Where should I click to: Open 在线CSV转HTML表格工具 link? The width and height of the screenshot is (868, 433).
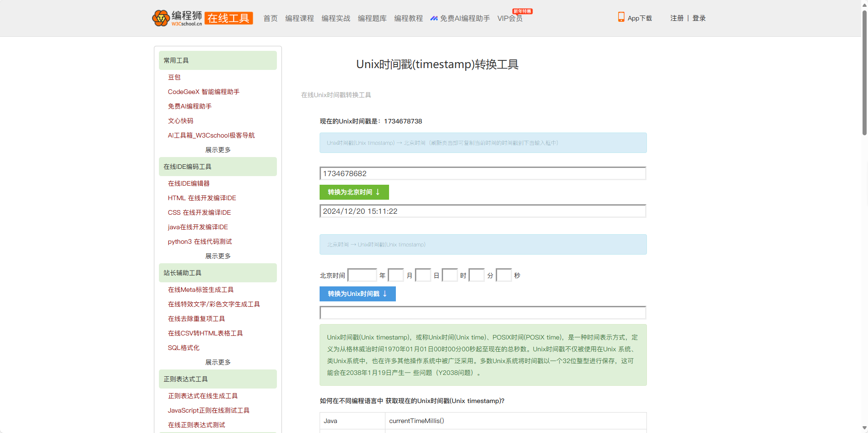205,333
